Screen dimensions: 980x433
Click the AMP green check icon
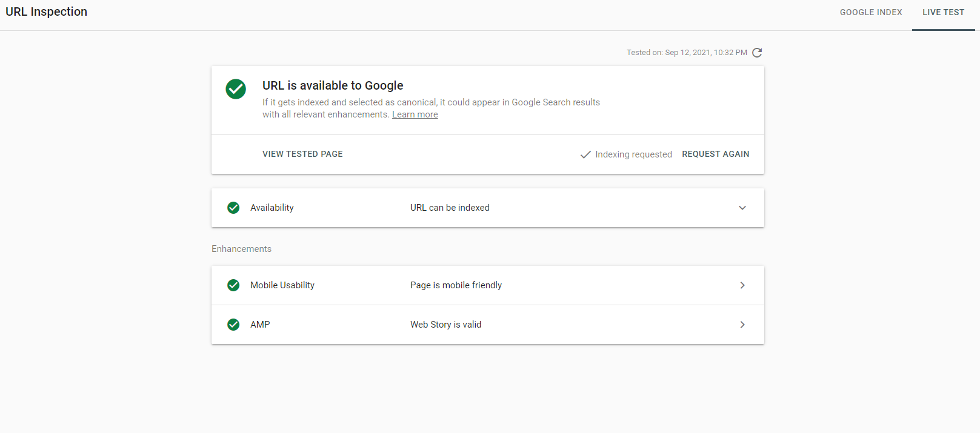(x=233, y=325)
